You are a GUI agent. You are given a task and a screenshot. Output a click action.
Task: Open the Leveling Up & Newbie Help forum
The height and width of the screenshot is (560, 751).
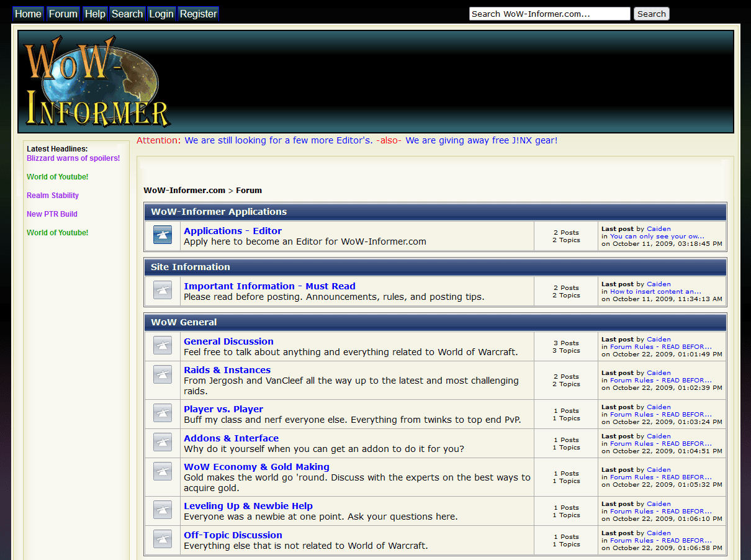[248, 506]
